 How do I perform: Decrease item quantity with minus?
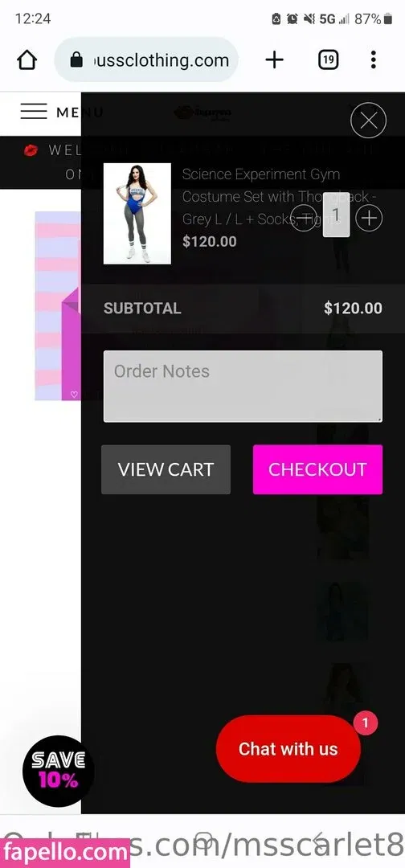303,218
